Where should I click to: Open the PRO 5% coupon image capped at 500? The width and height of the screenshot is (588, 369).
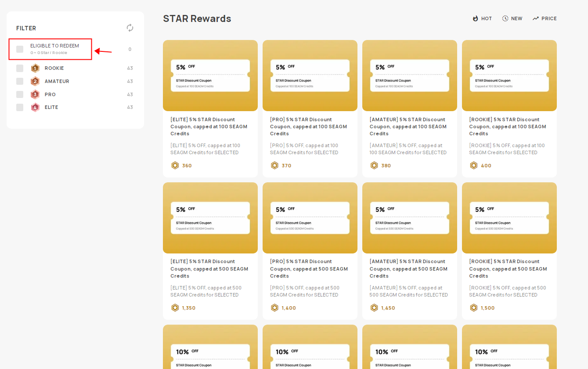coord(310,218)
